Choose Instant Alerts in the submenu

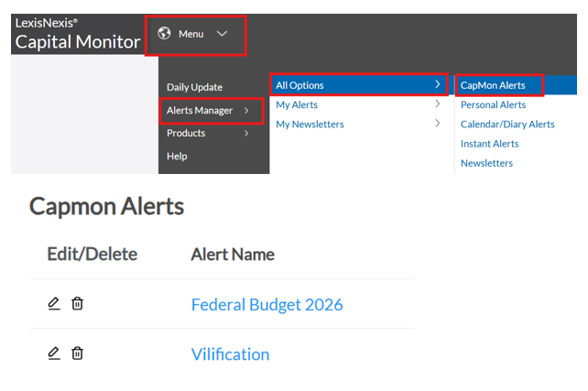click(x=489, y=144)
